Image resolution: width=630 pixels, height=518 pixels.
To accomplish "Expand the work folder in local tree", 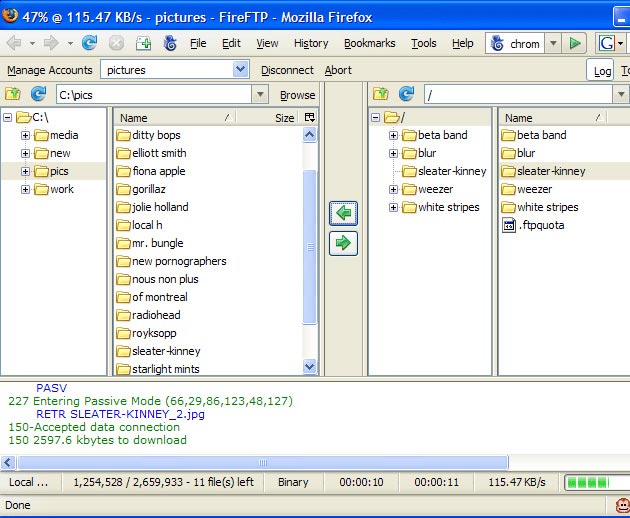I will point(25,189).
